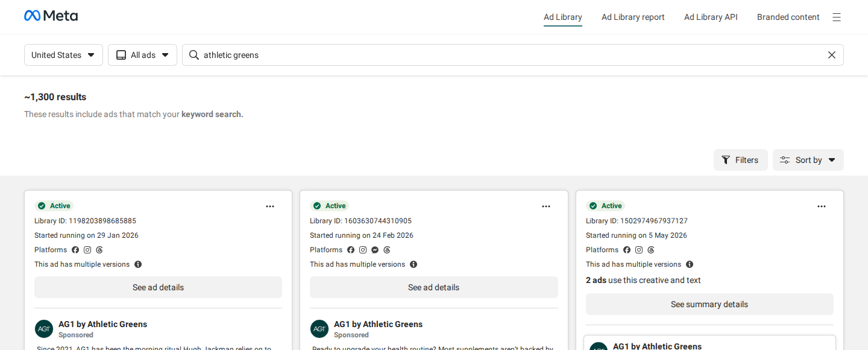This screenshot has height=350, width=868.
Task: Open the Filters button
Action: pos(741,160)
